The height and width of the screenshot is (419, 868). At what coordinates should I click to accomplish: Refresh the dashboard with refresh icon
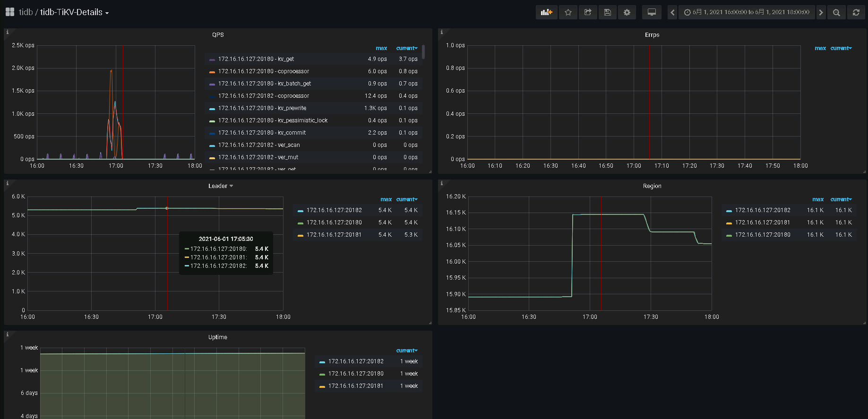click(856, 12)
